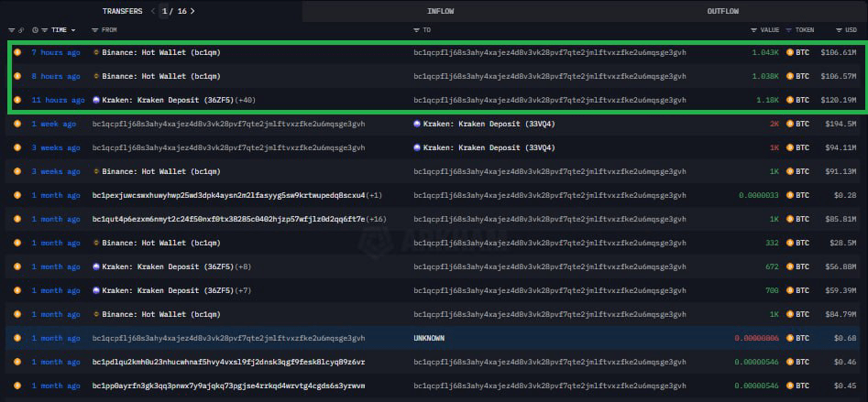
Task: Click the Kraken icon in the $56.88M row
Action: tap(97, 266)
